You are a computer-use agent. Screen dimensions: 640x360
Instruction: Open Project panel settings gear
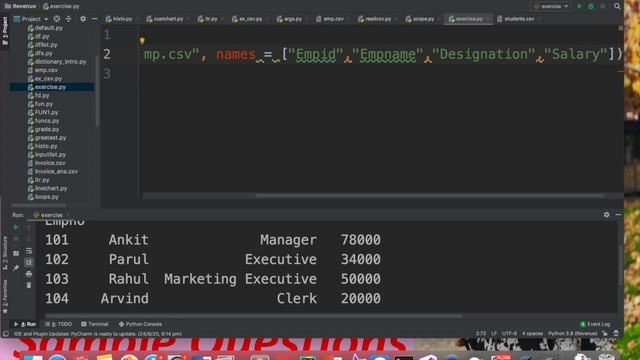(x=83, y=19)
